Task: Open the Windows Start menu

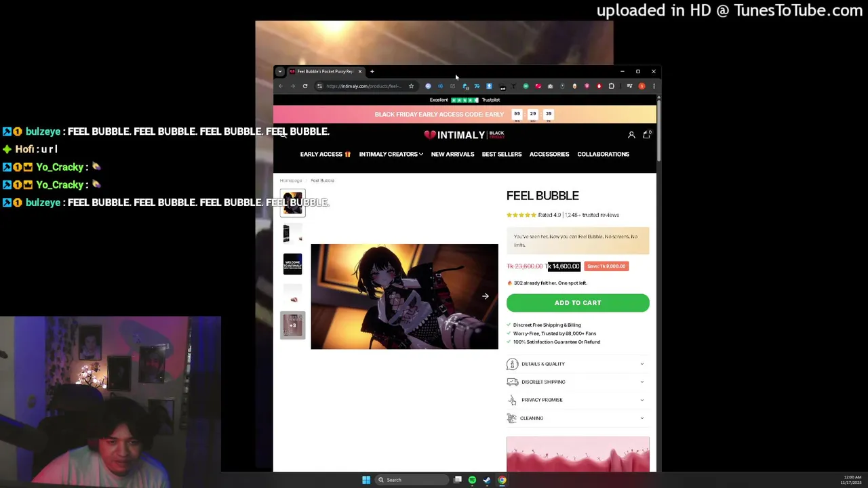Action: (x=366, y=480)
